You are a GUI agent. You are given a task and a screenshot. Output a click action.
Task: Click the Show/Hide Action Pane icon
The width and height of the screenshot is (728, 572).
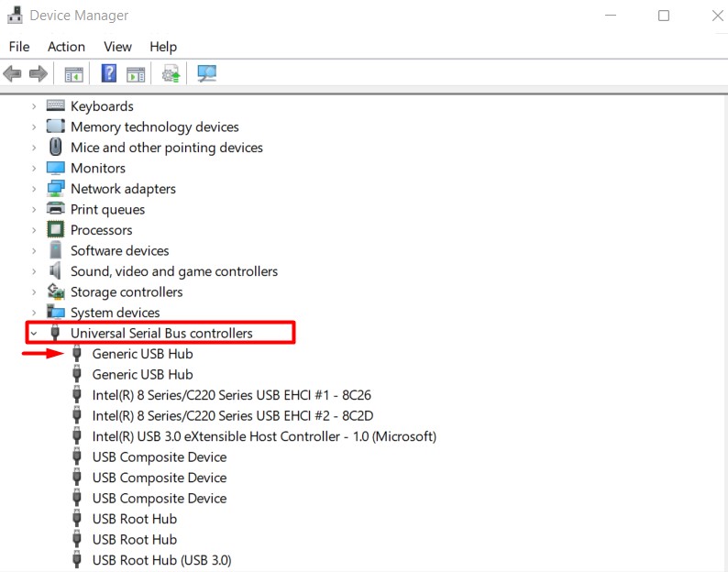coord(136,74)
